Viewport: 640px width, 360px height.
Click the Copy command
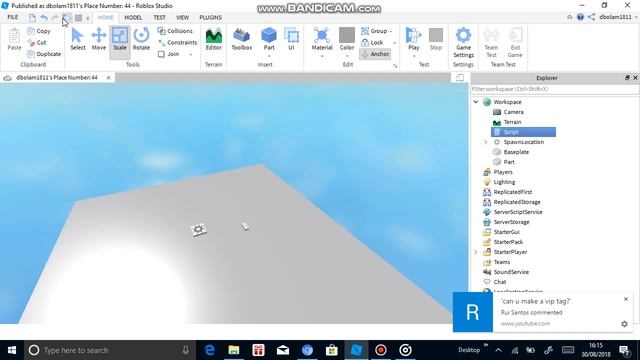click(x=39, y=31)
